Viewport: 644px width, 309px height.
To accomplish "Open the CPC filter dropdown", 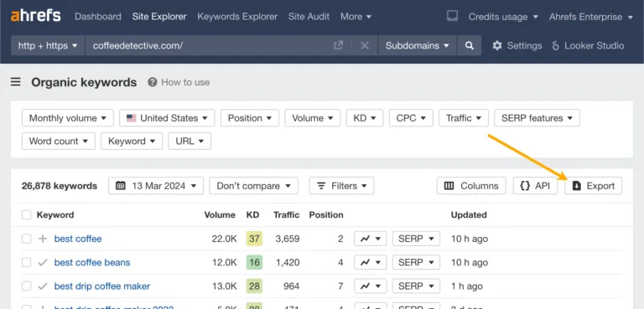I will click(x=411, y=118).
